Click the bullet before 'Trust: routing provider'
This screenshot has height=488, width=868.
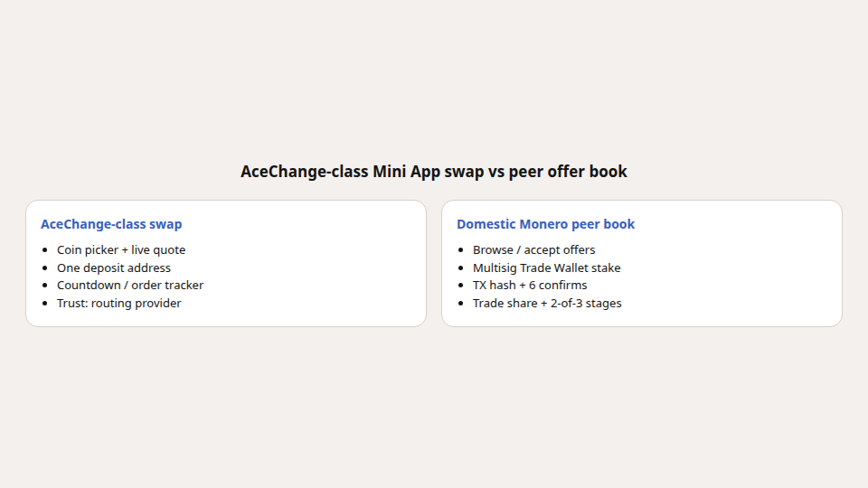click(x=45, y=304)
